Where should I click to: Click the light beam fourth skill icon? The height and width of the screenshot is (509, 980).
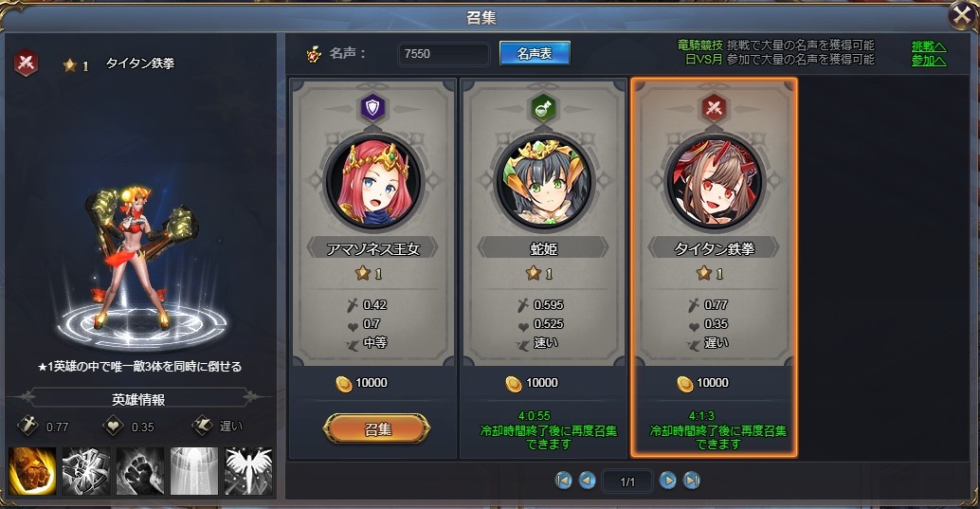[x=194, y=471]
